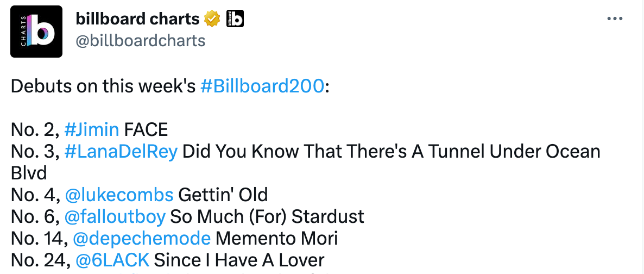This screenshot has height=274, width=644.
Task: Visit the @6LACK profile mention
Action: pos(112,260)
